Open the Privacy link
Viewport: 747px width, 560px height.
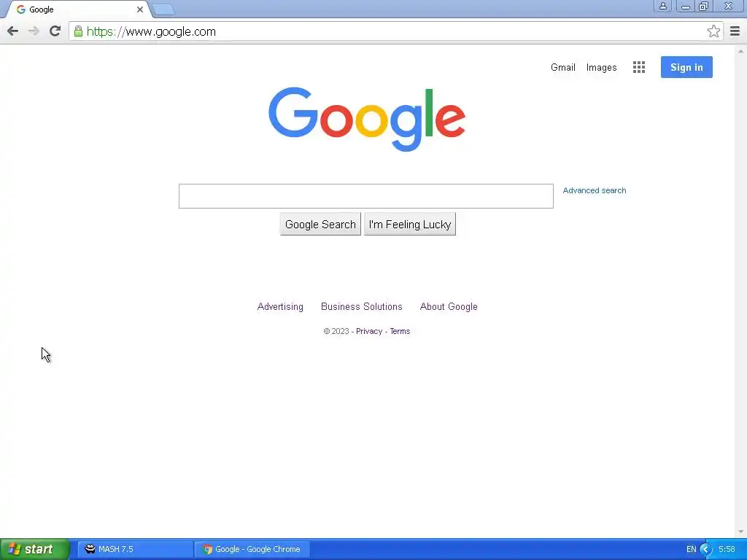pyautogui.click(x=369, y=332)
